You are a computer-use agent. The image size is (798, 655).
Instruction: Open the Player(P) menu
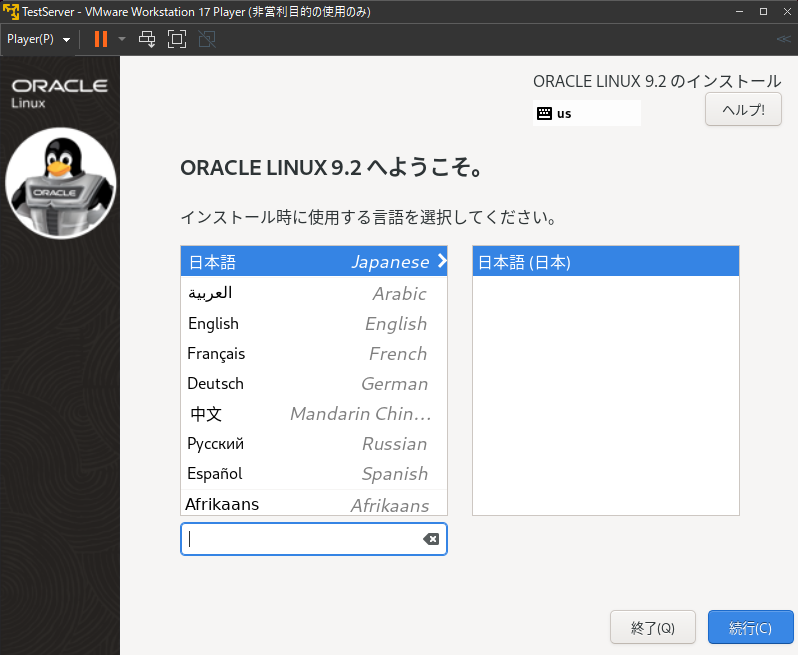pyautogui.click(x=38, y=39)
